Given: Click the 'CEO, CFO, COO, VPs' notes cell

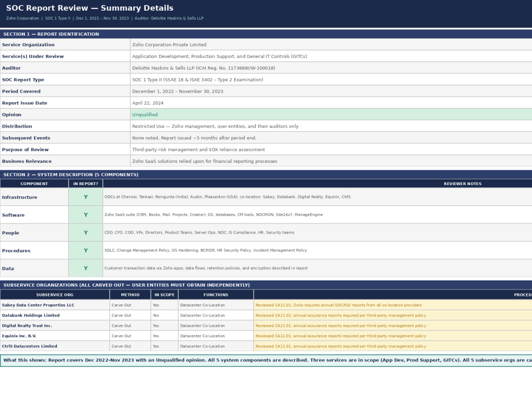Looking at the screenshot, I should [318, 233].
